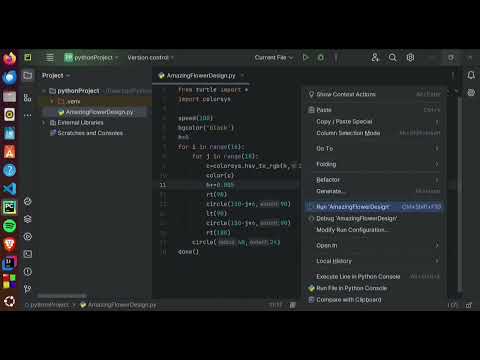Image resolution: width=480 pixels, height=360 pixels.
Task: Open the Version control dropdown
Action: point(151,58)
